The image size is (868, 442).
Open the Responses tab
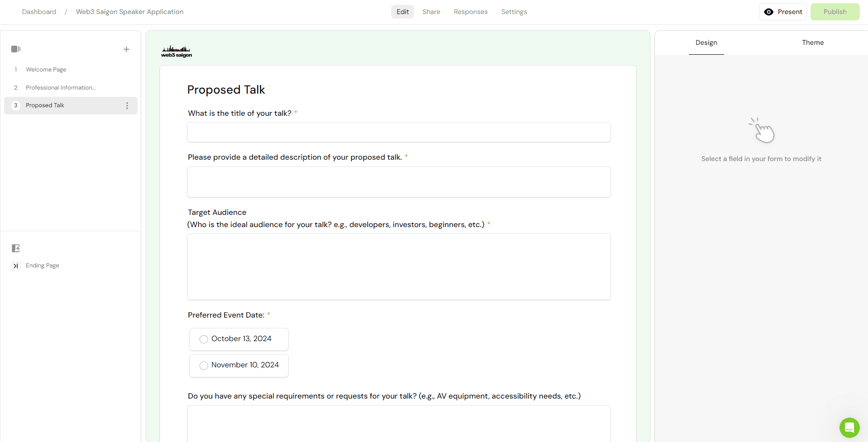point(470,12)
